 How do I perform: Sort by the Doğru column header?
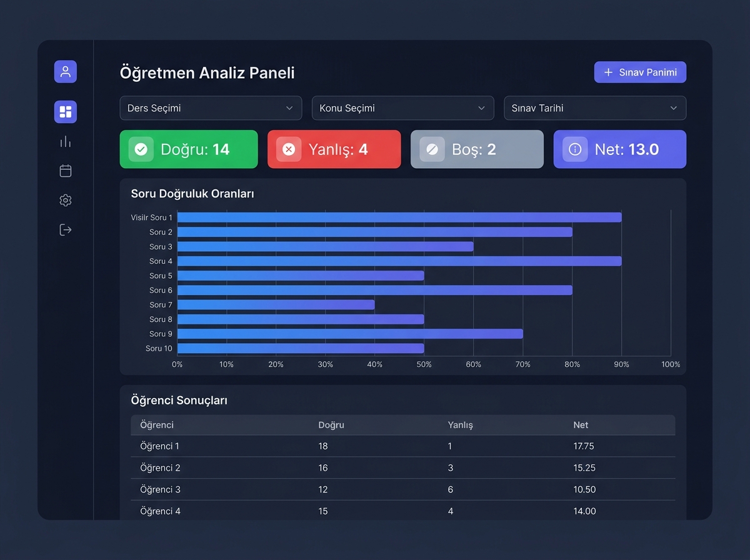click(331, 425)
